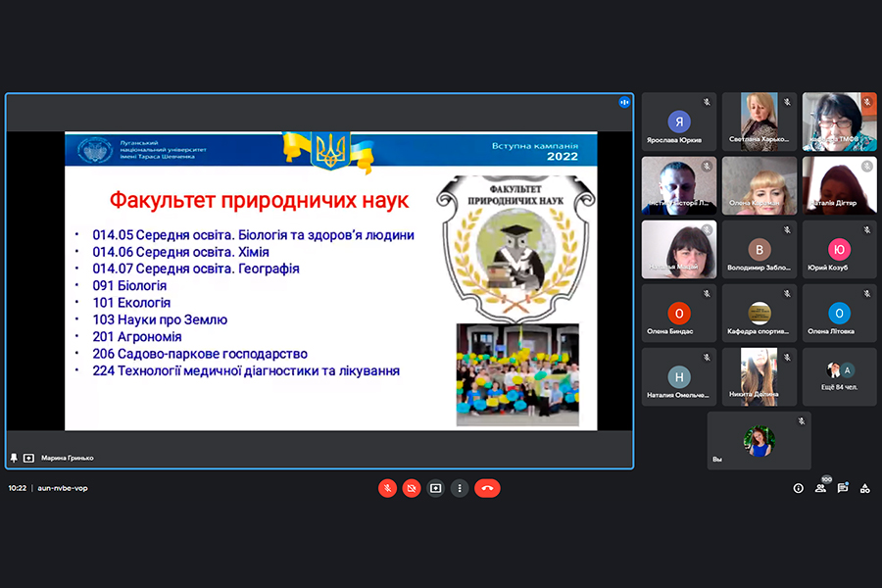
Task: Click your own 'Вы' self-view tile
Action: click(759, 440)
